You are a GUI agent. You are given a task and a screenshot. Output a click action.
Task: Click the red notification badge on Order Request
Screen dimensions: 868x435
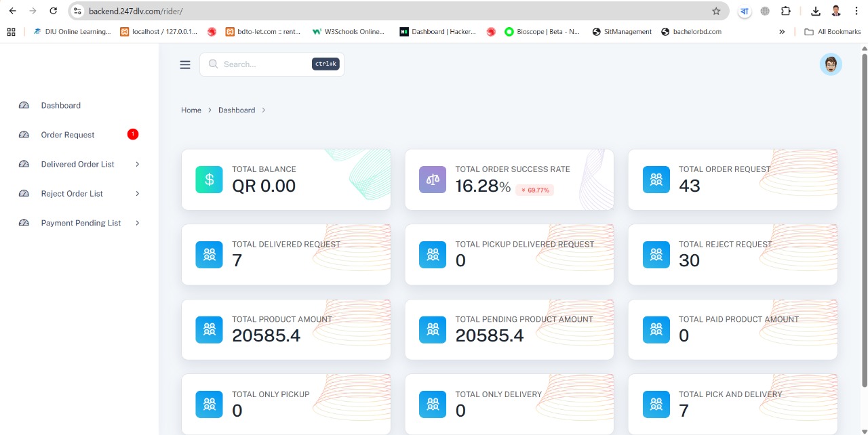[133, 134]
